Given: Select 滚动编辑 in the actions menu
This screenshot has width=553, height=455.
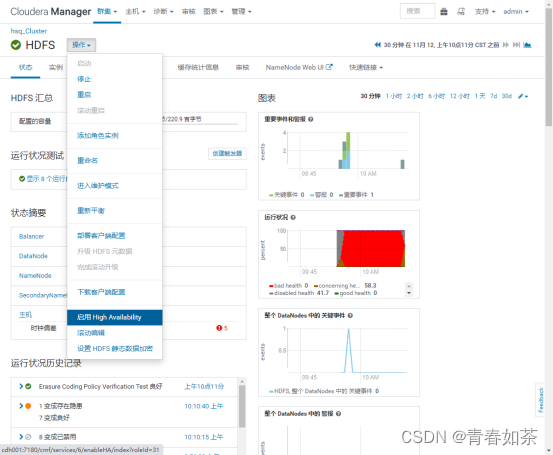Looking at the screenshot, I should pos(91,333).
